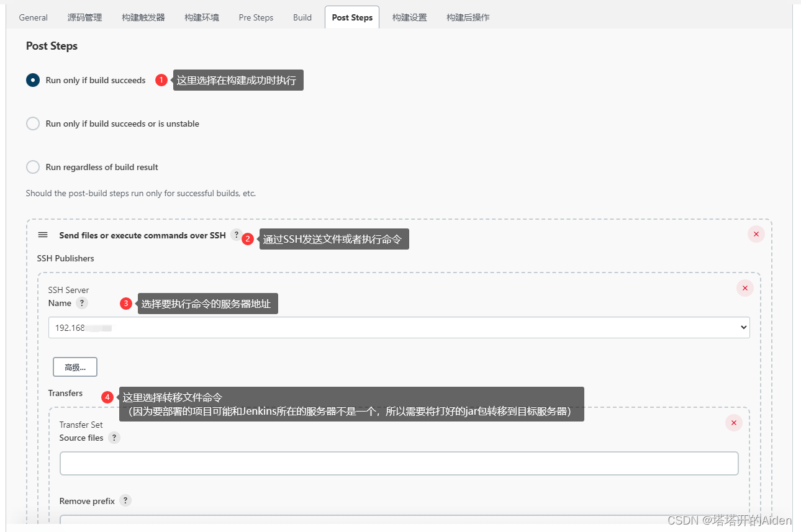Show help for Source files
This screenshot has height=532, width=801.
click(x=114, y=438)
